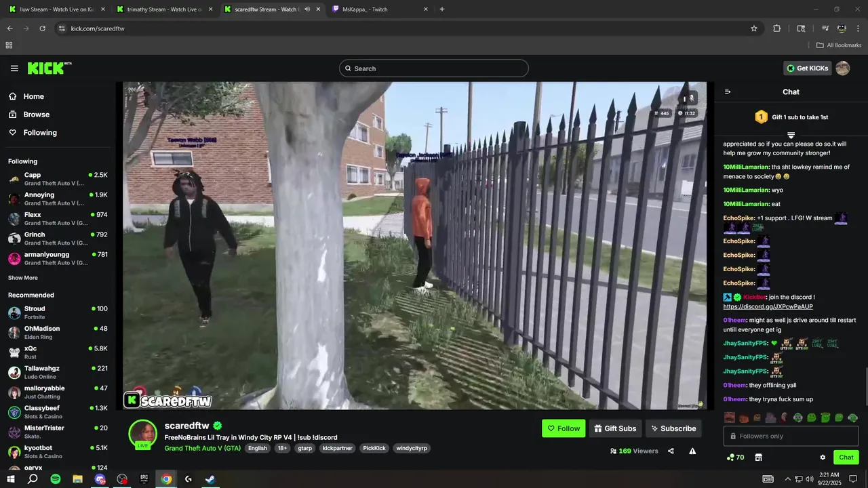The width and height of the screenshot is (868, 488).
Task: Open Grand Theft Auto V (GTA) category link
Action: click(x=202, y=448)
